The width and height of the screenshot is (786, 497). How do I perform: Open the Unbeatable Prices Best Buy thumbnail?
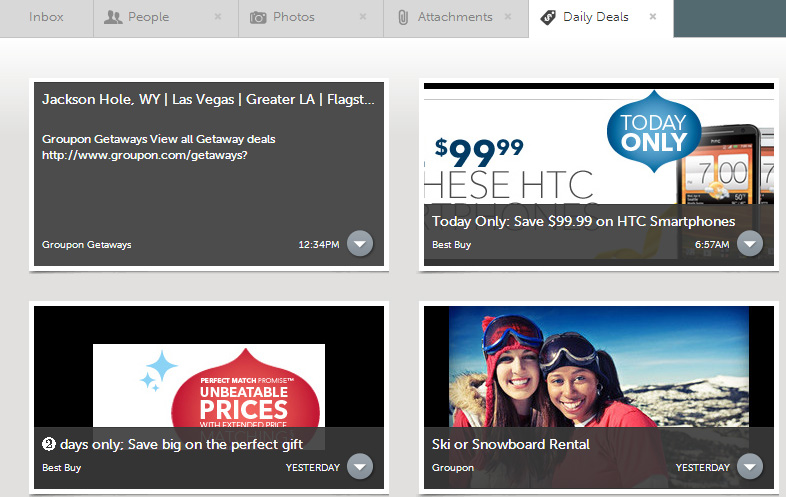[x=209, y=385]
